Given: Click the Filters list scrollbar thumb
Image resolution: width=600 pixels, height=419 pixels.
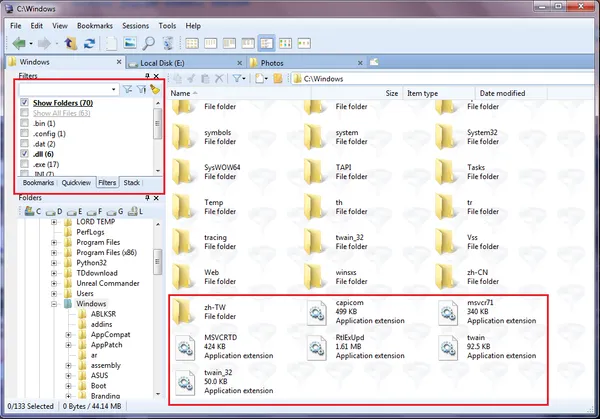Looking at the screenshot, I should click(x=158, y=124).
